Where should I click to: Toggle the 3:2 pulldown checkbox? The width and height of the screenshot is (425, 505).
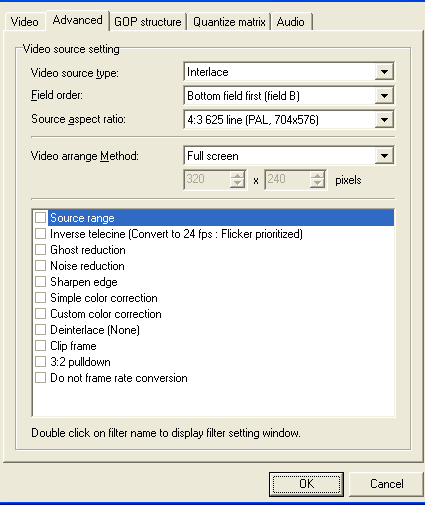click(x=40, y=362)
